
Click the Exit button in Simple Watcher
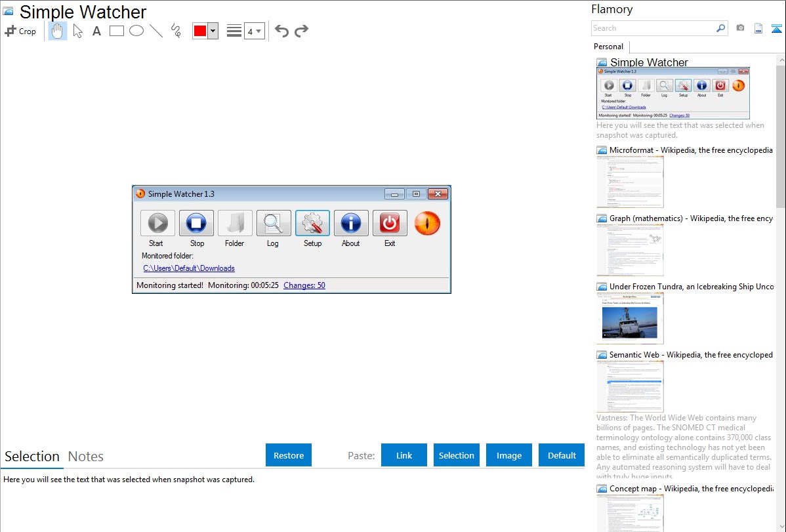click(x=390, y=223)
